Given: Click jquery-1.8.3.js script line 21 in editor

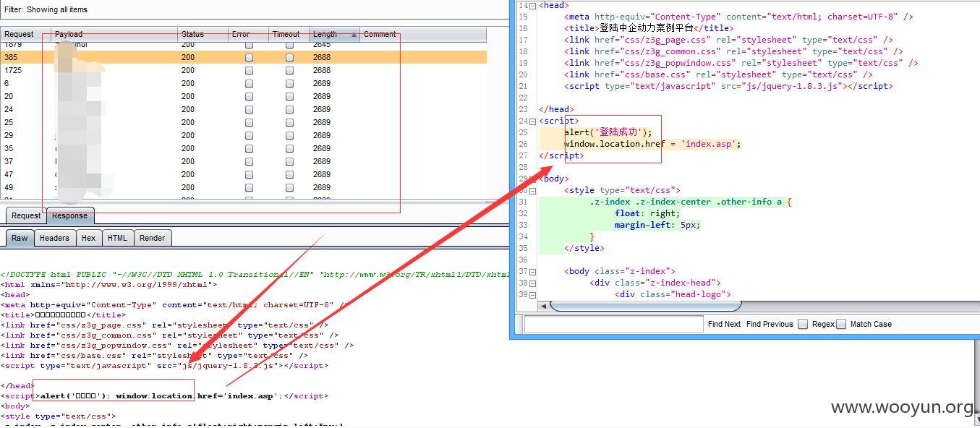Looking at the screenshot, I should [728, 86].
